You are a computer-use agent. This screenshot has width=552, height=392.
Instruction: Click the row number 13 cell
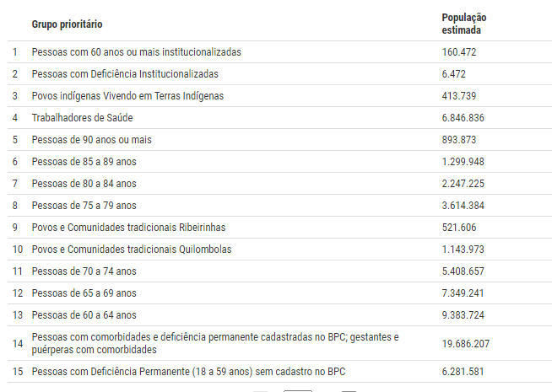point(18,315)
